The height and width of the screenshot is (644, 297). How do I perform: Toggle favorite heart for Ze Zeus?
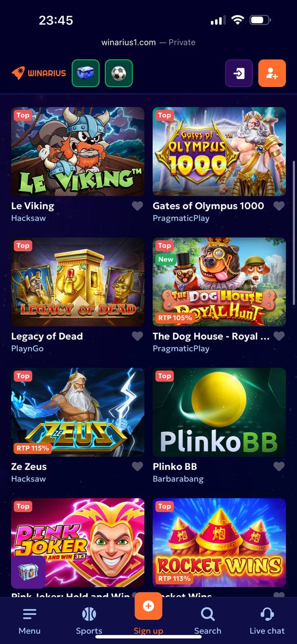[137, 466]
